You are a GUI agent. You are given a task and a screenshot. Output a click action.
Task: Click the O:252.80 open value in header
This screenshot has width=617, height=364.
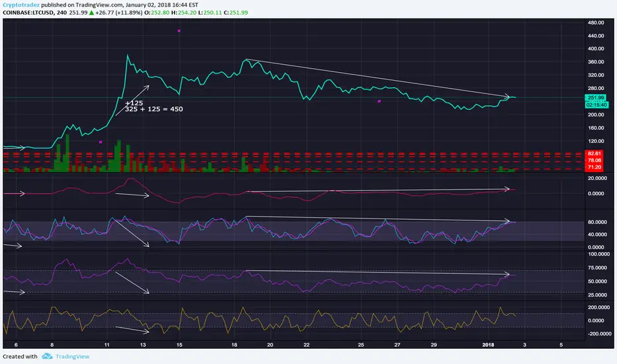click(157, 13)
